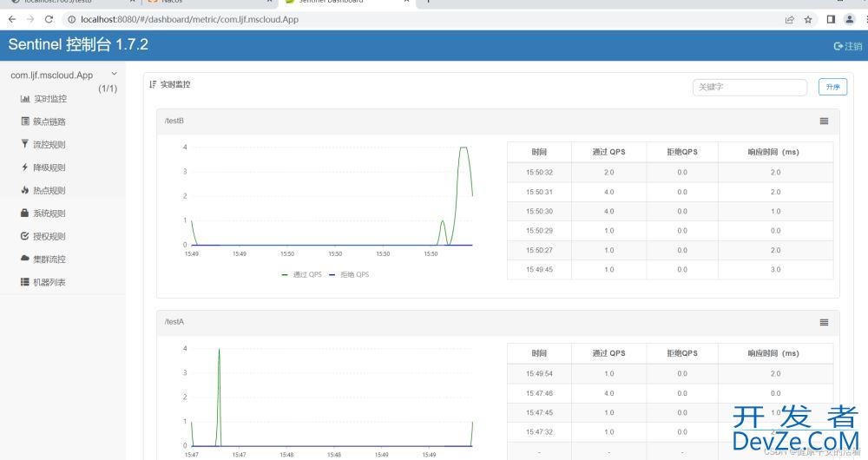Click 通过 QPS value in 15:50:32 row
868x460 pixels.
point(609,172)
